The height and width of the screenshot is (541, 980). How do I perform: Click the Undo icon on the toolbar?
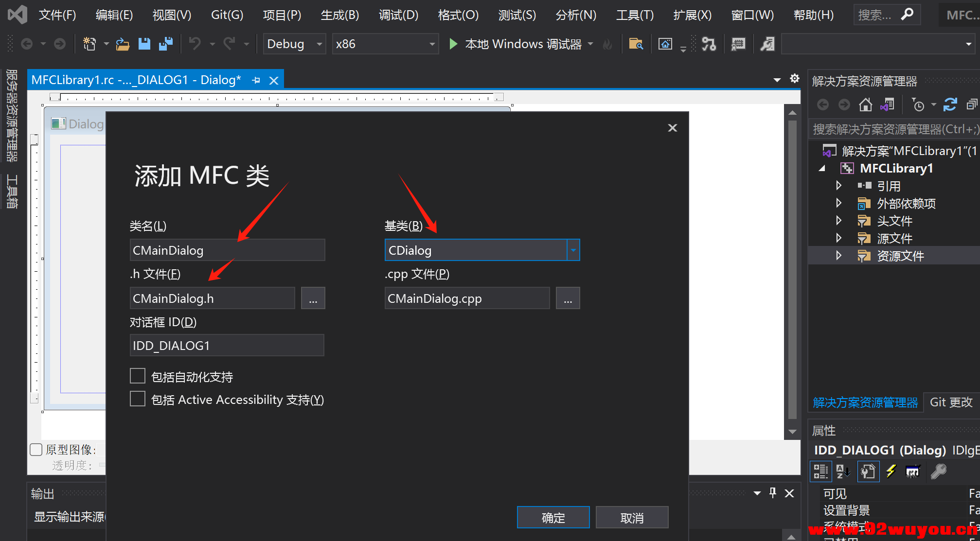[x=194, y=43]
